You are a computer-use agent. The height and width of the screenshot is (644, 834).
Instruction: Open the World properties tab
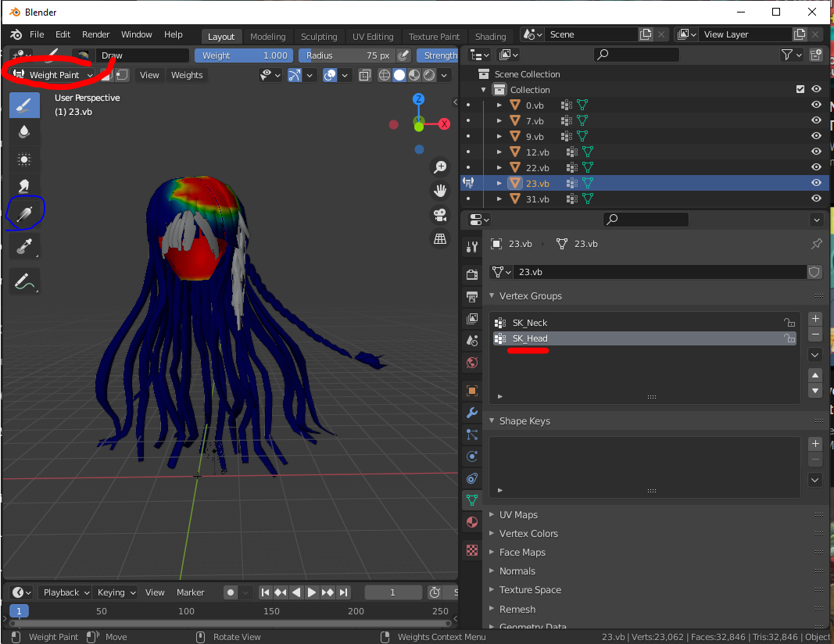click(472, 363)
